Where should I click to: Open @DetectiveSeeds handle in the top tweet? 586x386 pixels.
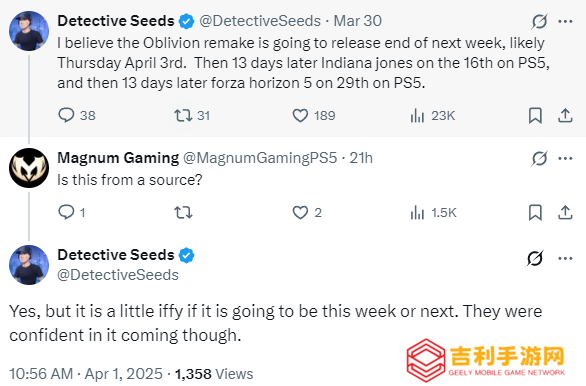coord(260,21)
